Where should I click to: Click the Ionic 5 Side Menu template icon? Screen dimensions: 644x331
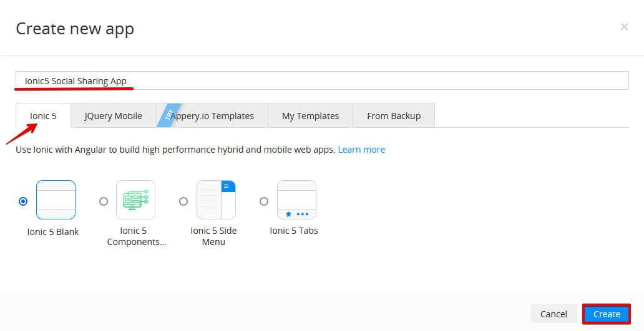tap(216, 199)
